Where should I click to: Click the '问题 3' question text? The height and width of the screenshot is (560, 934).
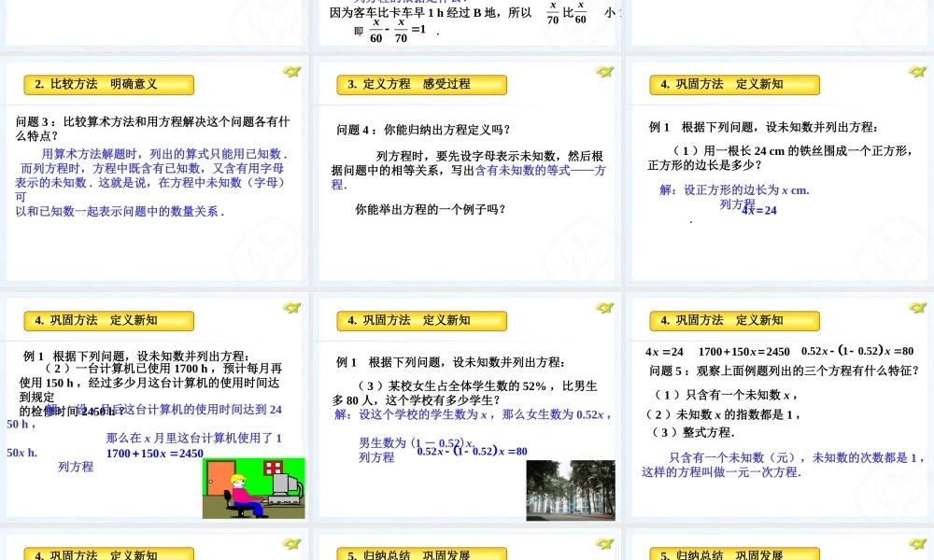[152, 128]
